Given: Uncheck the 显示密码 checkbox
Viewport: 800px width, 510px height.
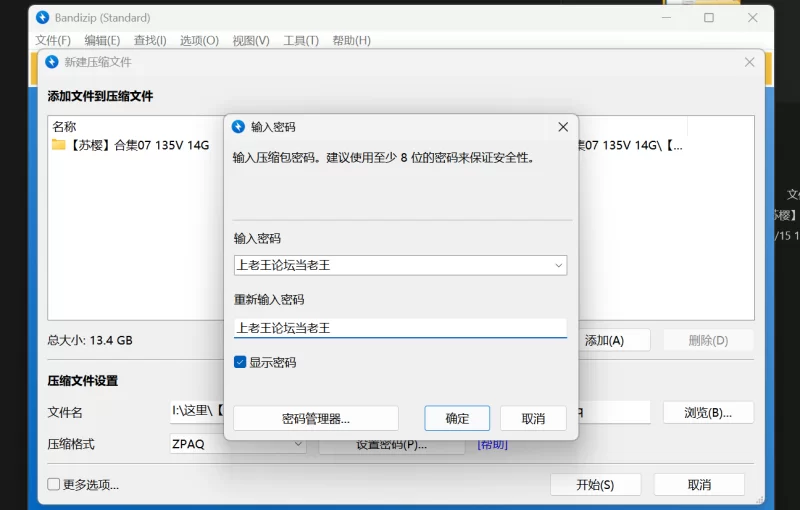Looking at the screenshot, I should tap(240, 362).
